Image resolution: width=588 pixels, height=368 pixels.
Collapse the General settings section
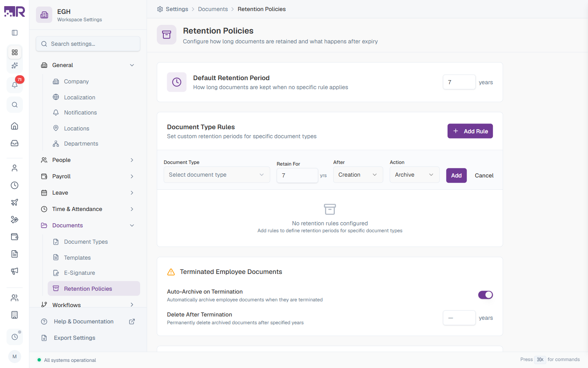tap(88, 65)
